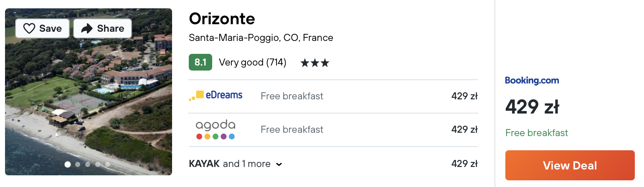The width and height of the screenshot is (644, 187).
Task: Select the fifth photo carousel dot
Action: [108, 164]
